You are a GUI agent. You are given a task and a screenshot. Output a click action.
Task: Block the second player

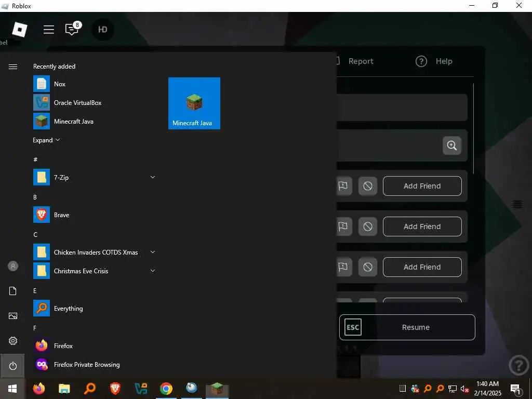(368, 227)
